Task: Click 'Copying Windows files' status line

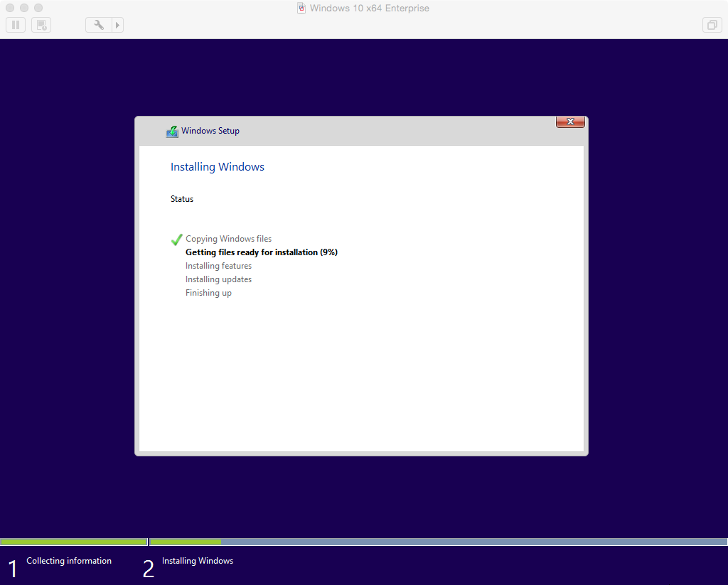Action: coord(228,239)
